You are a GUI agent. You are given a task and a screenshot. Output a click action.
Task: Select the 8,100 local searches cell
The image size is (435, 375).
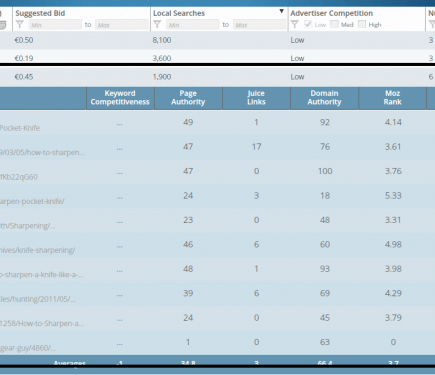pos(162,40)
